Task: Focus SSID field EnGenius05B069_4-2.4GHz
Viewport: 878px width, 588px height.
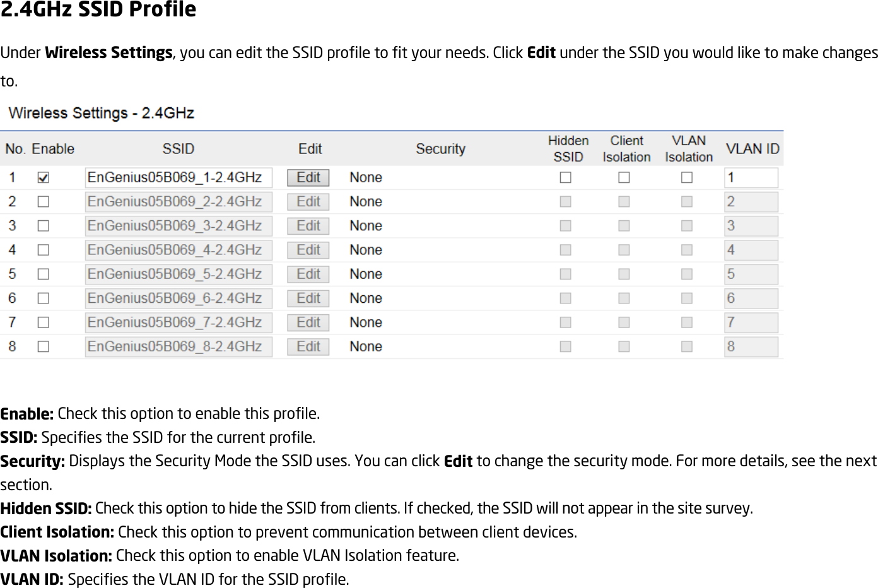Action: click(x=179, y=250)
